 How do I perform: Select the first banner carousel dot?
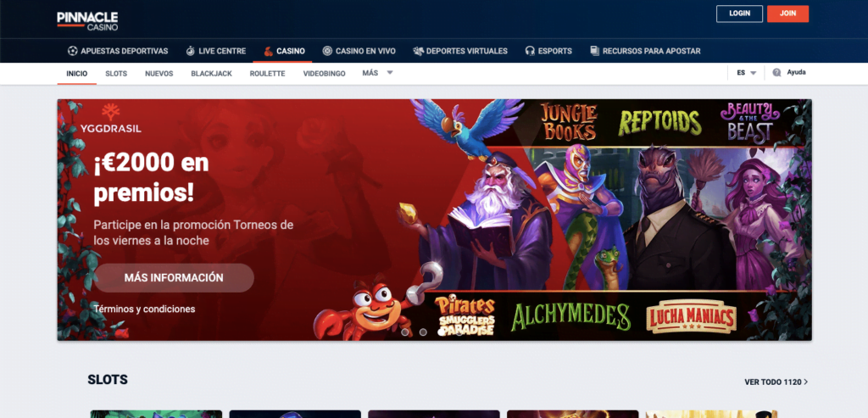click(x=405, y=332)
